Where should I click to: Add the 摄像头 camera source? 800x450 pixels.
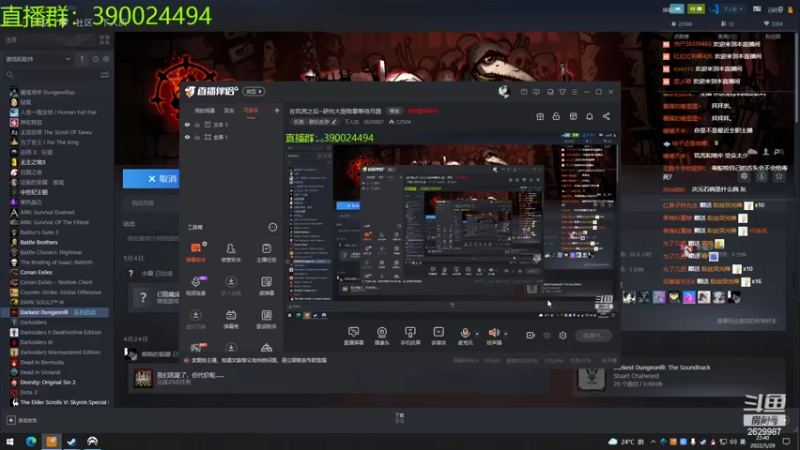tap(382, 336)
